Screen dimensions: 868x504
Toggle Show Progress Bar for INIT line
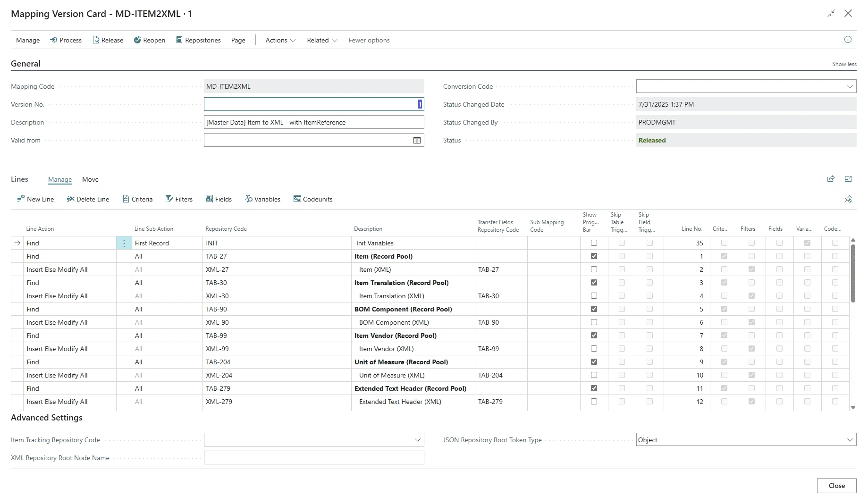(594, 243)
